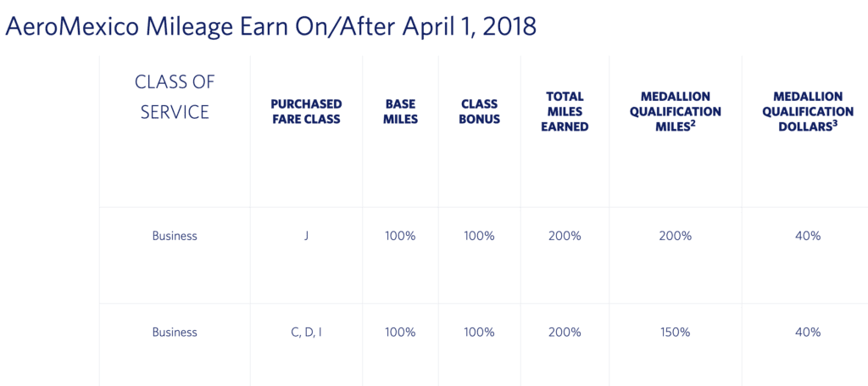Select the 200% total miles in the C, D, I row

point(565,333)
